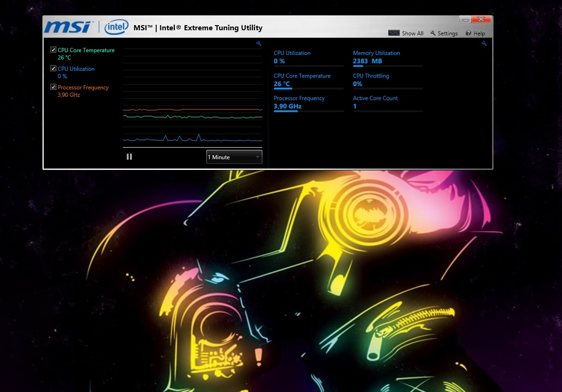The height and width of the screenshot is (392, 562).
Task: Click the Settings wrench icon in header
Action: coord(433,34)
